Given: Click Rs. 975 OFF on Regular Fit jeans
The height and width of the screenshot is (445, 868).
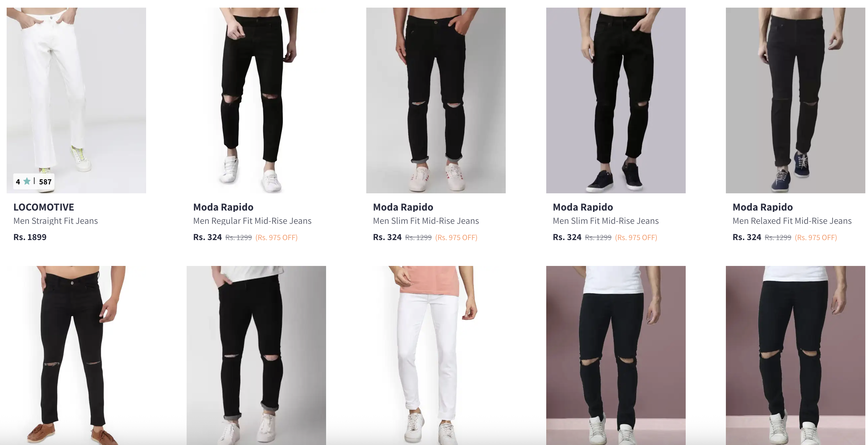Looking at the screenshot, I should coord(277,238).
